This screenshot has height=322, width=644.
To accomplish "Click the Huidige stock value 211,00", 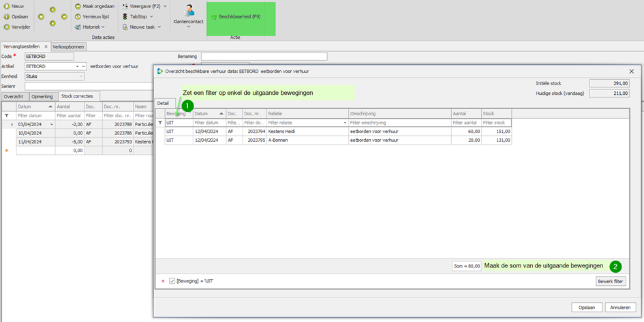I will (609, 93).
